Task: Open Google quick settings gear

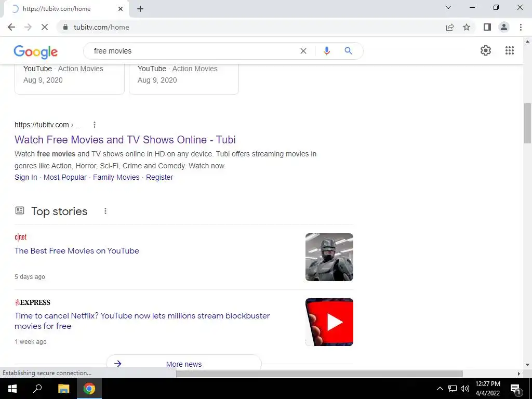Action: coord(486,50)
